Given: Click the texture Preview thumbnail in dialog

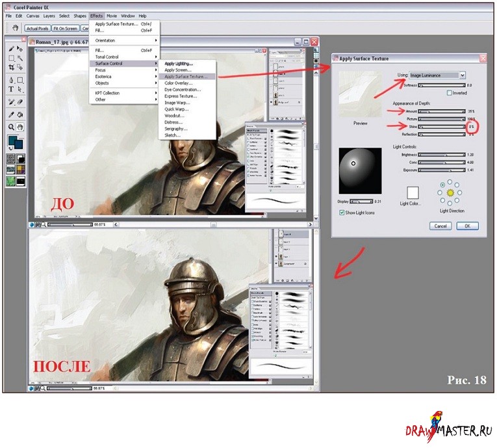Looking at the screenshot, I should (x=360, y=94).
